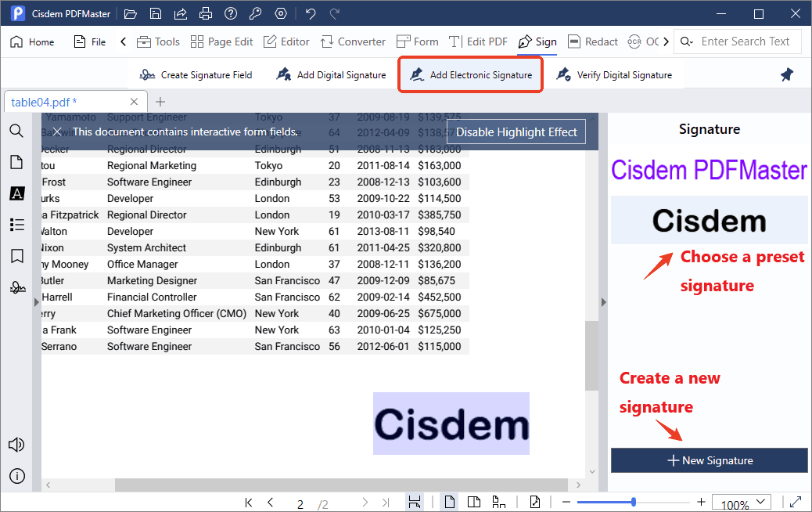Open the outline list panel

tap(16, 225)
